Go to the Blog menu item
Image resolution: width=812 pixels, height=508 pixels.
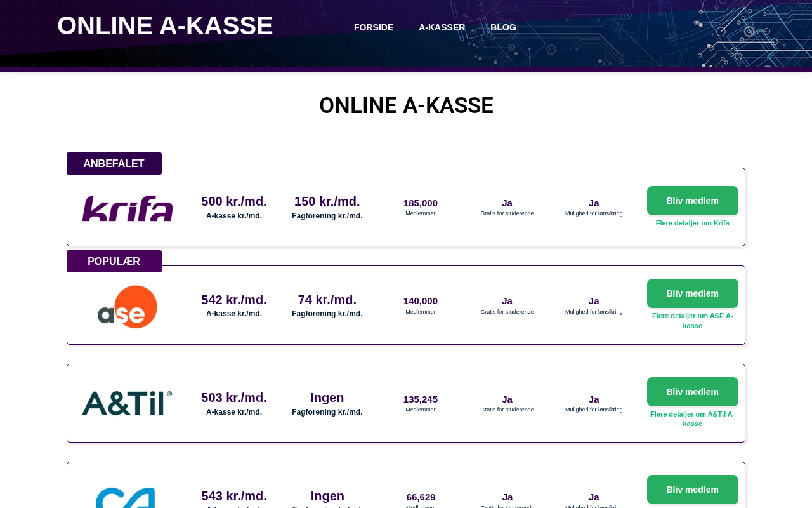(x=503, y=27)
